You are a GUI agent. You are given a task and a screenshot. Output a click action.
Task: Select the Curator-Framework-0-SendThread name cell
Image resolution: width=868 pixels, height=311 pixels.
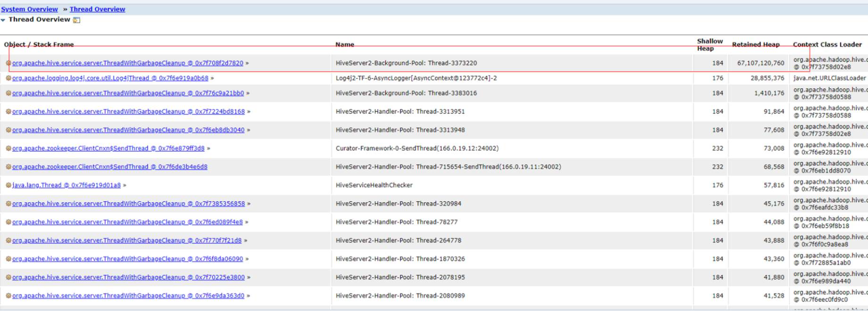tap(417, 148)
